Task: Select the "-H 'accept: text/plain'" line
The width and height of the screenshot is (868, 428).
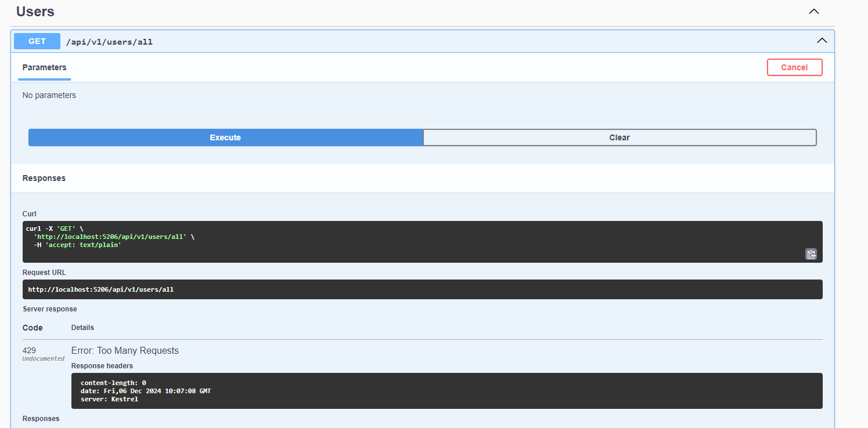Action: (x=77, y=245)
